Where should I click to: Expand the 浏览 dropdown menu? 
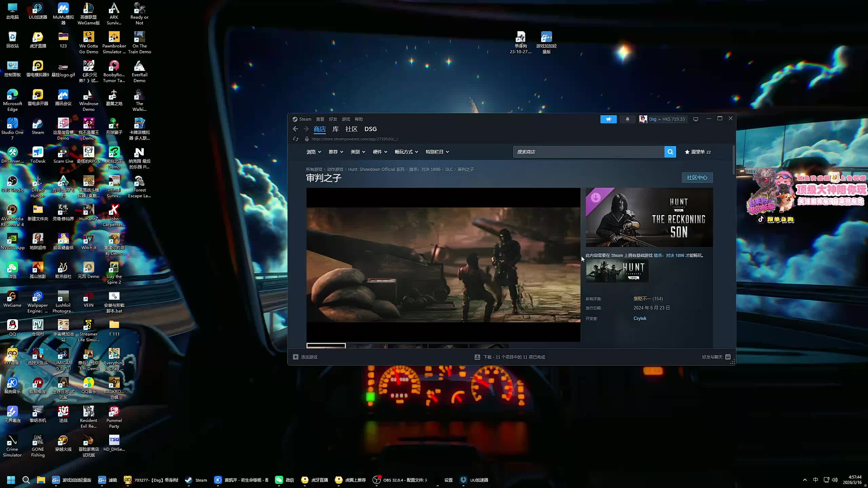coord(314,152)
